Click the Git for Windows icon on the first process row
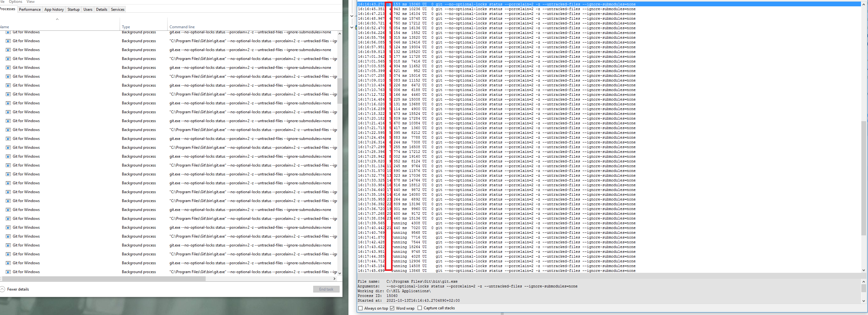The width and height of the screenshot is (868, 315). pyautogui.click(x=8, y=32)
